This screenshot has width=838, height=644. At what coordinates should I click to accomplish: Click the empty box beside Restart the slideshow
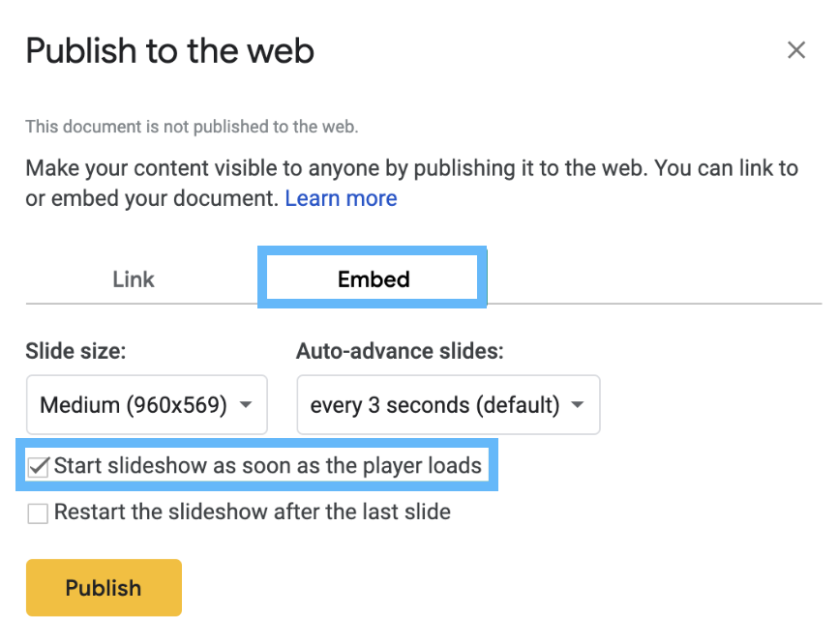38,513
